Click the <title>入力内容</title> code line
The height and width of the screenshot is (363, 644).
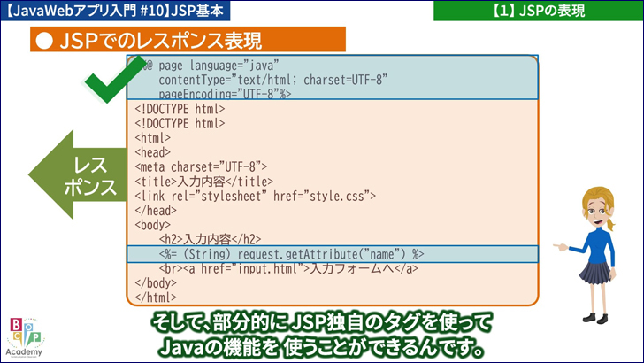(192, 181)
